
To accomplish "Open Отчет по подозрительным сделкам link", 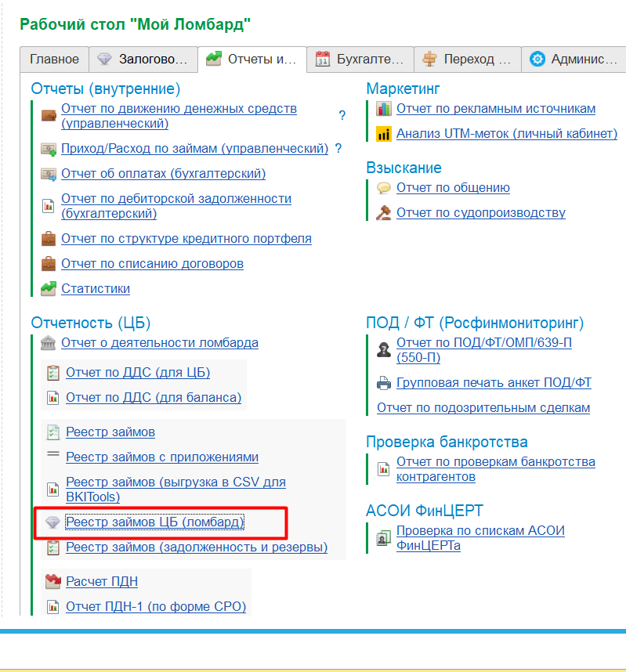I will point(483,407).
